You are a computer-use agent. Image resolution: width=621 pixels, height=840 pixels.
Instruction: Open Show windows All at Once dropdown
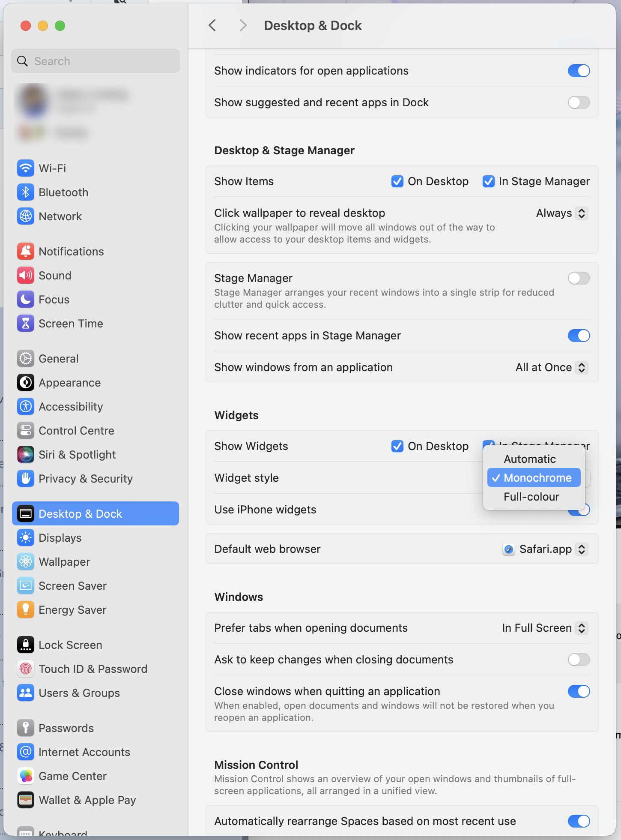tap(552, 367)
